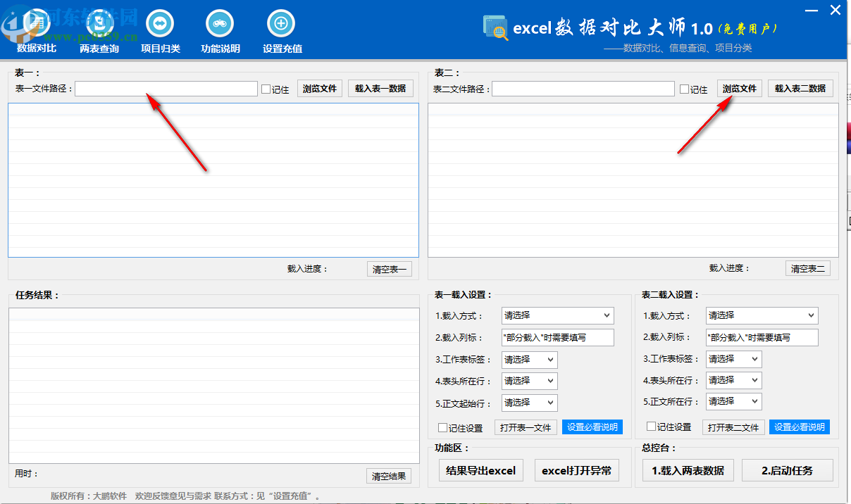Toggle 记住设置 under 表二载入设置
This screenshot has width=851, height=504.
(651, 427)
